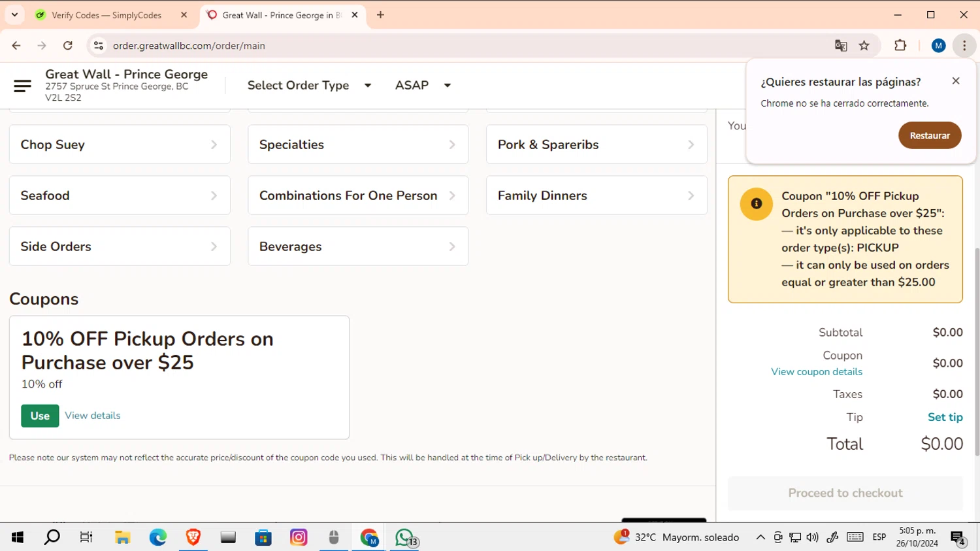Click the Coupons section heading
Screen dimensions: 980x551
pyautogui.click(x=44, y=299)
